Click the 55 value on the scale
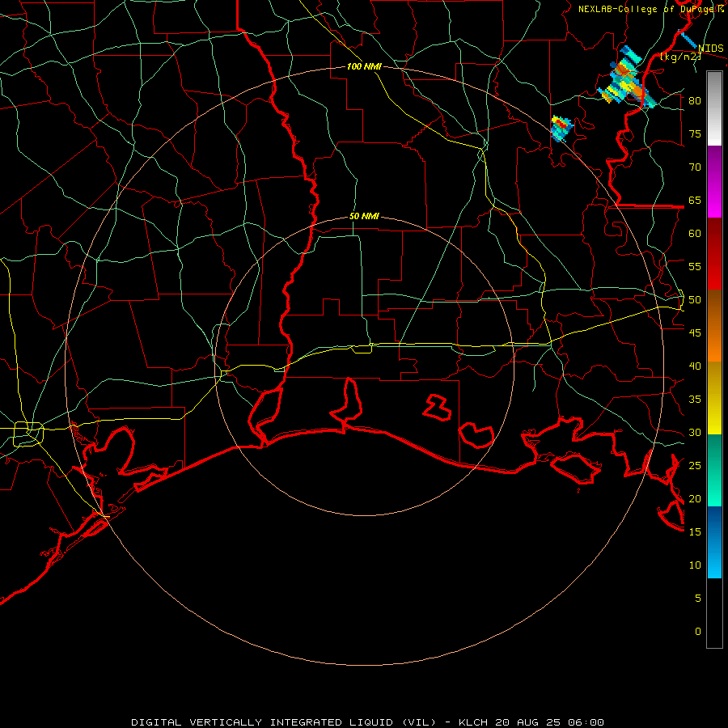 tap(695, 266)
